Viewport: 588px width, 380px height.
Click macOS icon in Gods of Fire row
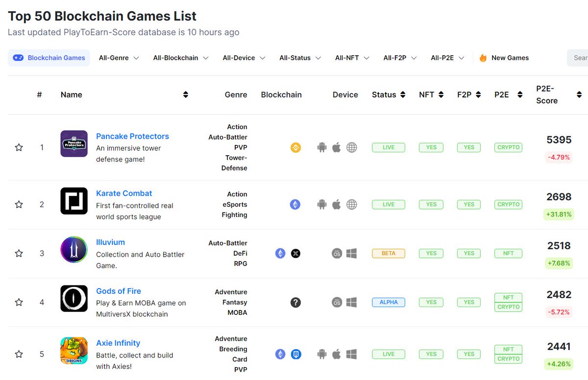[337, 303]
